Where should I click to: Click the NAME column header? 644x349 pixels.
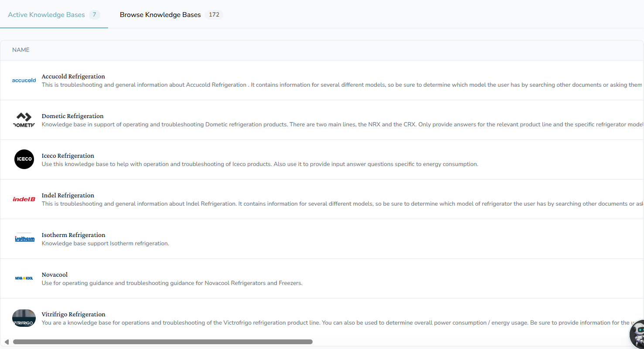click(x=21, y=50)
